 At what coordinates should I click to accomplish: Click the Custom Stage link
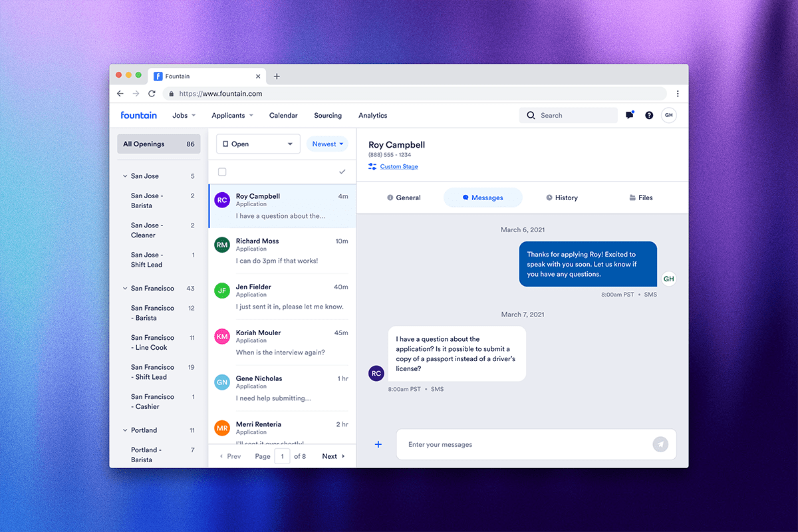[x=399, y=166]
